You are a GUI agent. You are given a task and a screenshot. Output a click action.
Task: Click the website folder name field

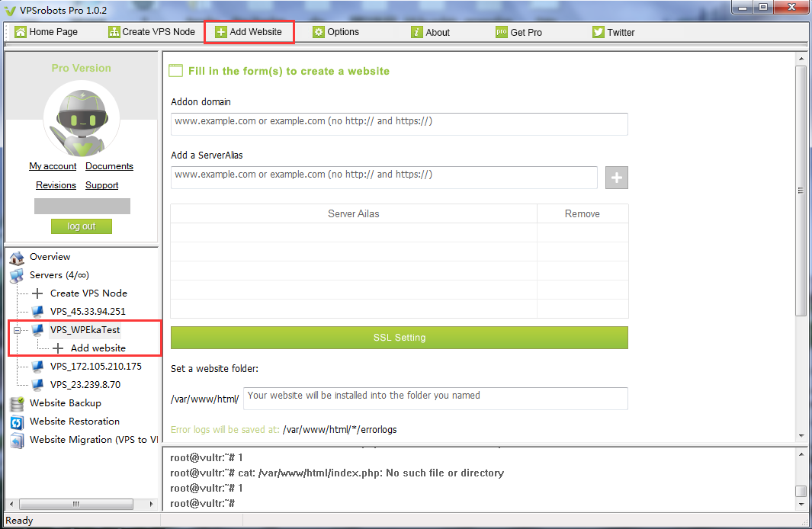click(x=435, y=398)
